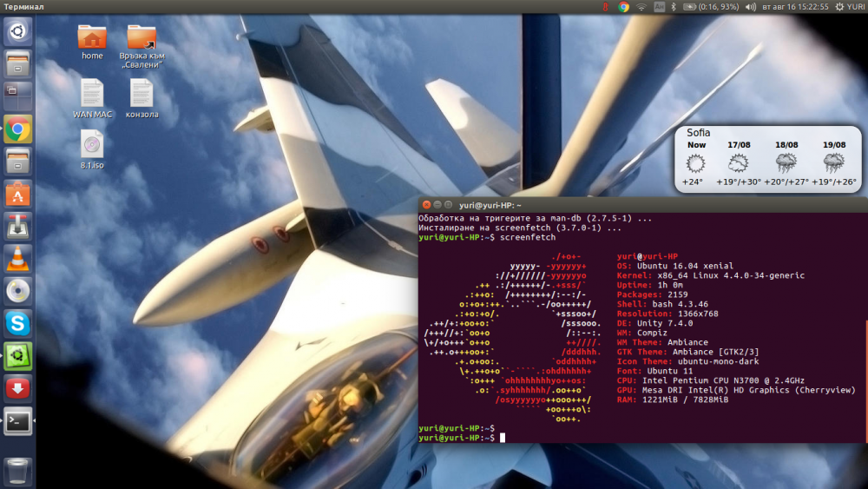Click the Uptime: 1h 0m line
The width and height of the screenshot is (868, 489).
[650, 285]
